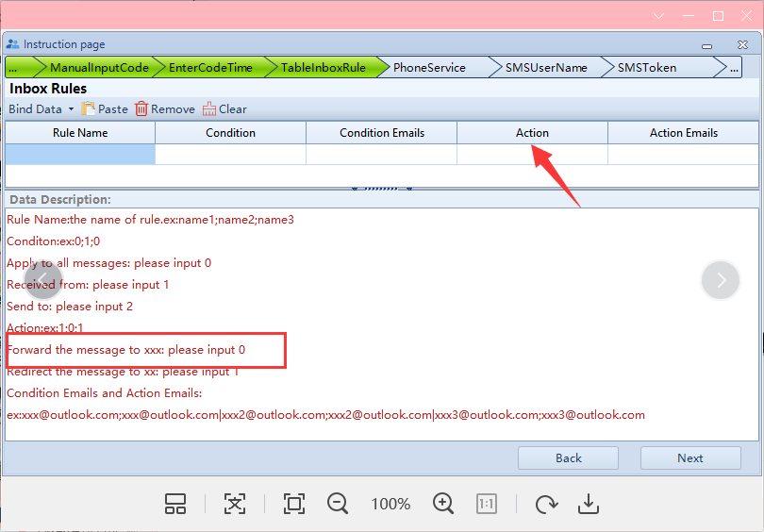Go to the next image arrow
The image size is (764, 532).
(x=721, y=280)
